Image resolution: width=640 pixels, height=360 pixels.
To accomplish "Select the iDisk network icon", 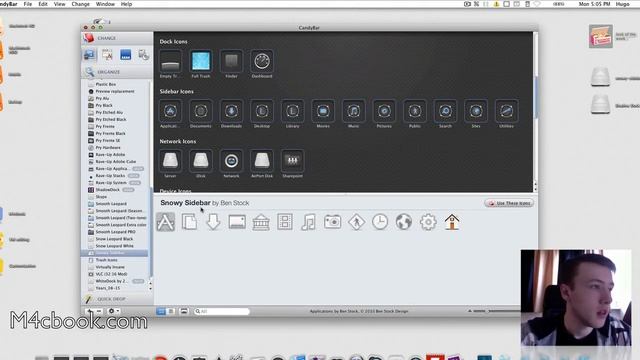I will click(201, 161).
